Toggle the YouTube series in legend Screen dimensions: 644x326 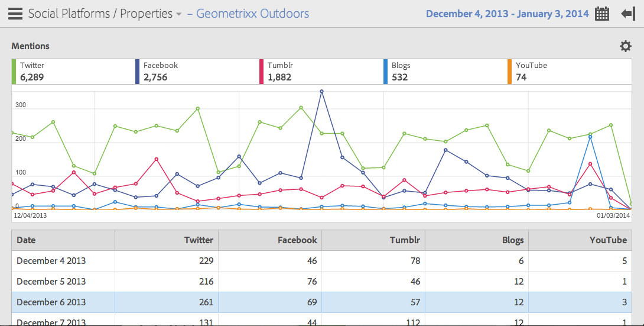click(568, 71)
